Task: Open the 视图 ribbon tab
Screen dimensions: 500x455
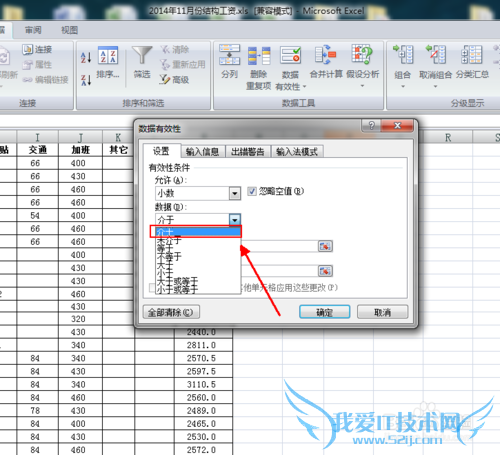Action: coord(70,30)
